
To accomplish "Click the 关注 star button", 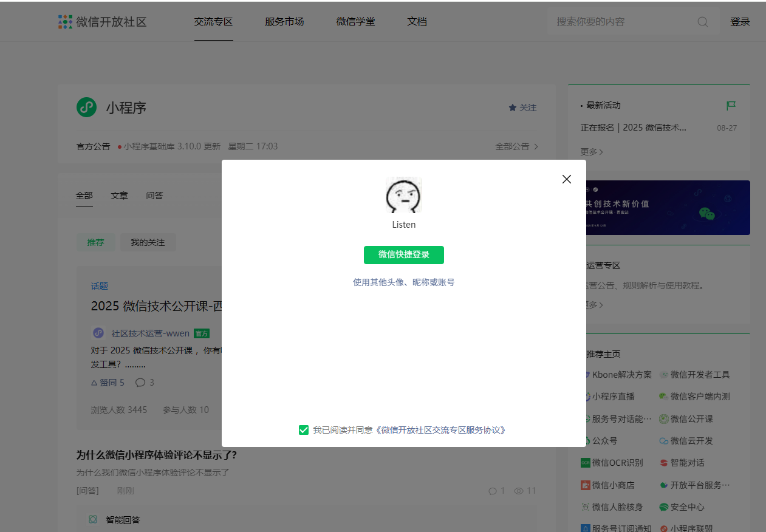I will [523, 107].
